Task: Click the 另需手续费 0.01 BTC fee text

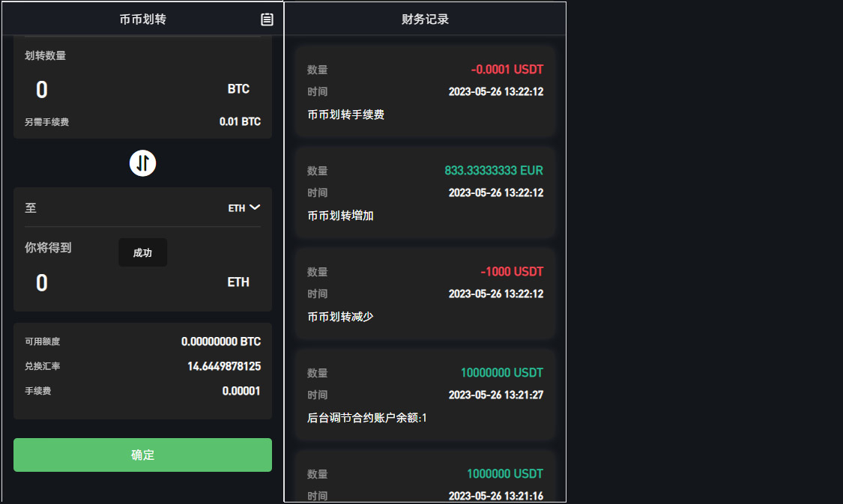Action: click(240, 121)
